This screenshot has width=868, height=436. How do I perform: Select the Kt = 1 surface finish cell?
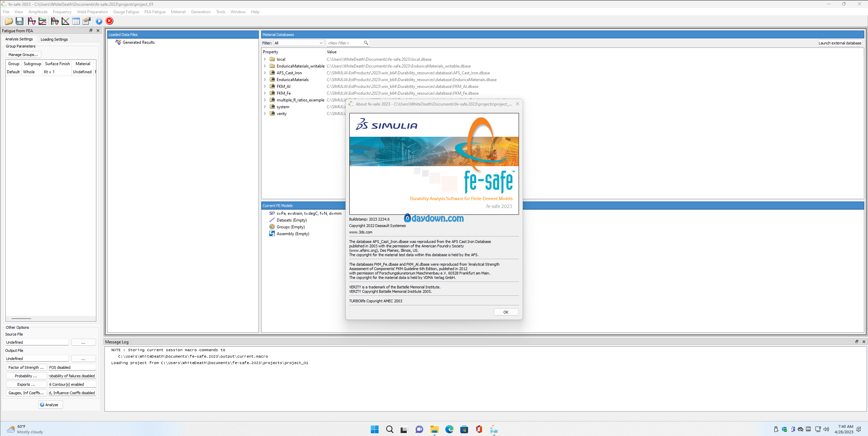(57, 72)
